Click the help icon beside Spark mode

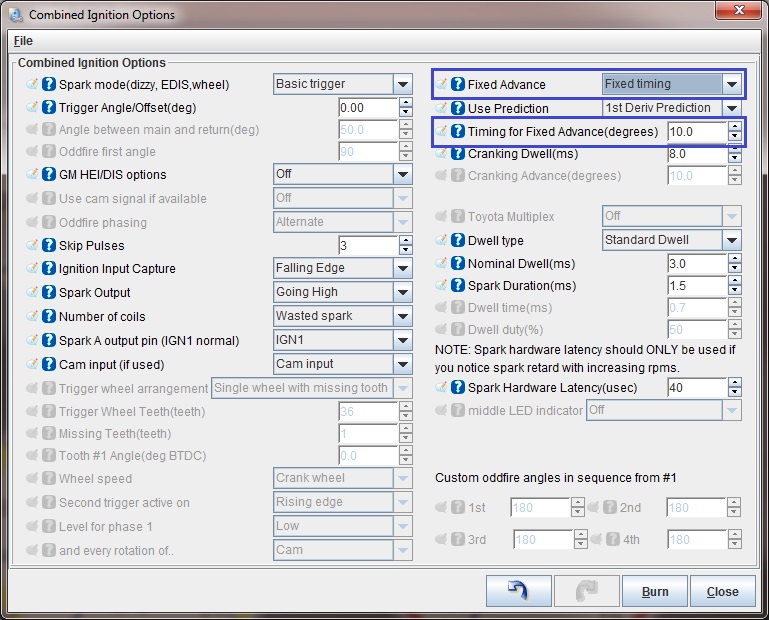49,85
